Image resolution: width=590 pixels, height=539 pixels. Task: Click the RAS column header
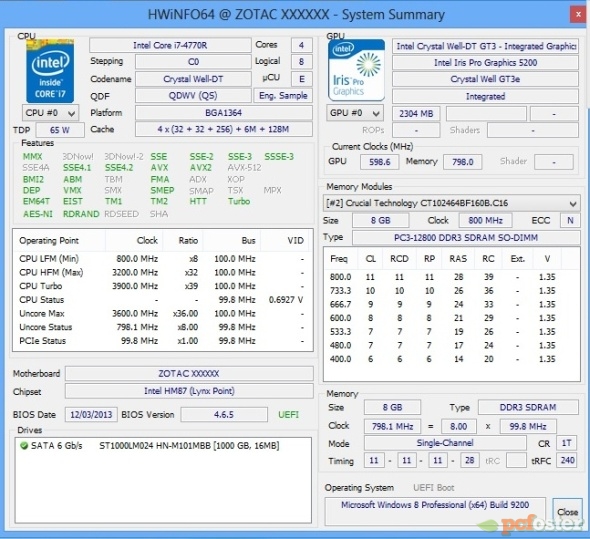click(458, 259)
